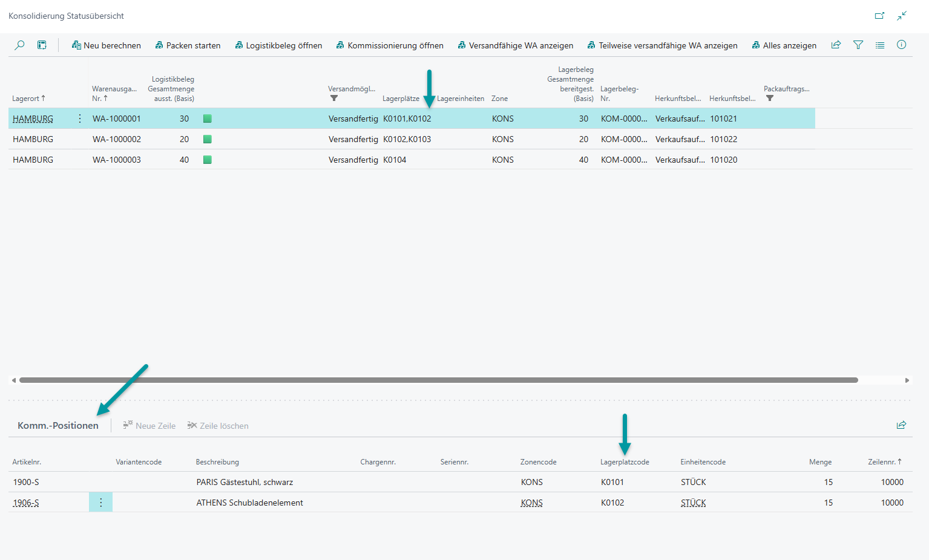Click Kommissionierung öffnen action
Image resolution: width=929 pixels, height=560 pixels.
390,45
